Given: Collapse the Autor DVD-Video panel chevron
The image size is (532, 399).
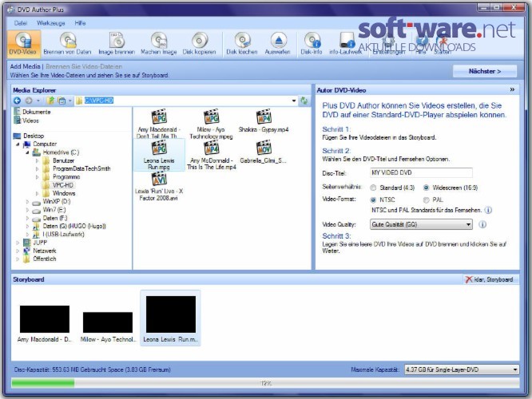Looking at the screenshot, I should pyautogui.click(x=512, y=90).
